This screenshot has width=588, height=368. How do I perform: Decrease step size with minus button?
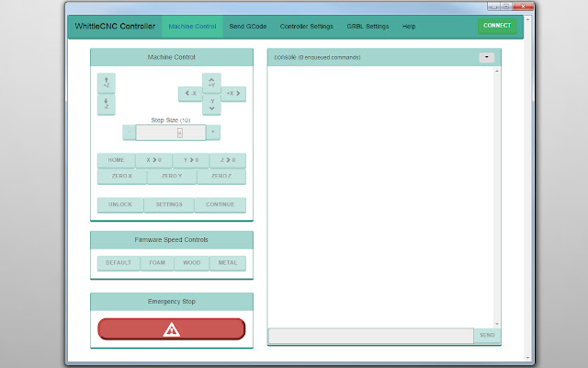point(129,132)
